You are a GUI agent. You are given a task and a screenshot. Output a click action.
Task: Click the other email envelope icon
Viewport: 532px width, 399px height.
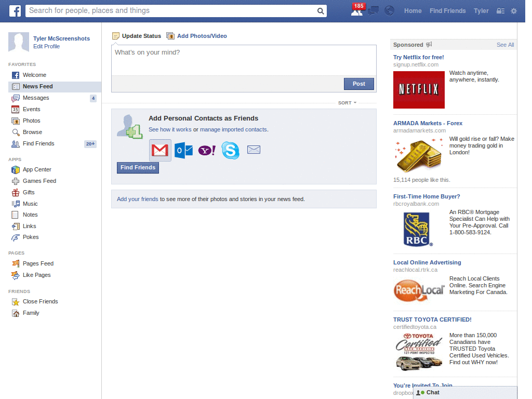click(x=254, y=150)
